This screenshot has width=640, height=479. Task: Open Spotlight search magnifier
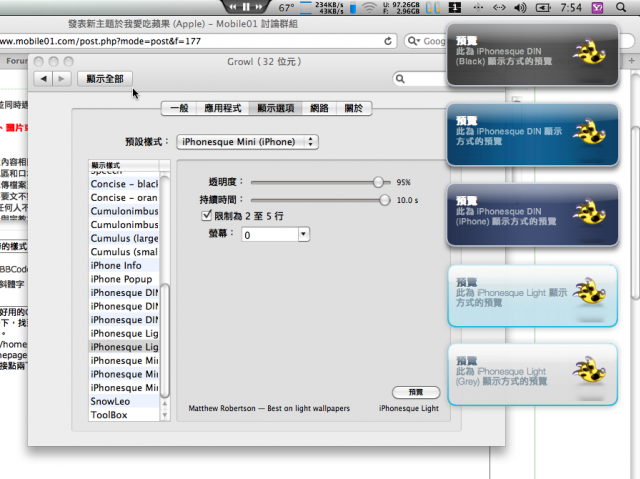[x=621, y=7]
